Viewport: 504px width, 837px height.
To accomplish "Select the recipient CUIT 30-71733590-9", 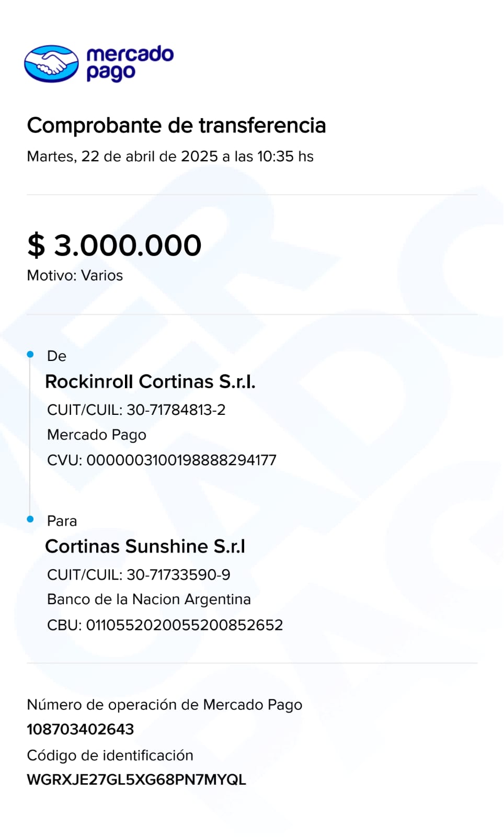I will point(178,574).
